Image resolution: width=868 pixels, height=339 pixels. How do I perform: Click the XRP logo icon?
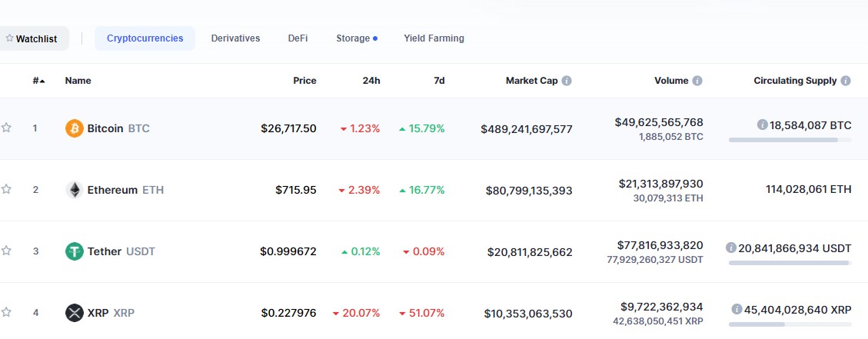pos(74,313)
